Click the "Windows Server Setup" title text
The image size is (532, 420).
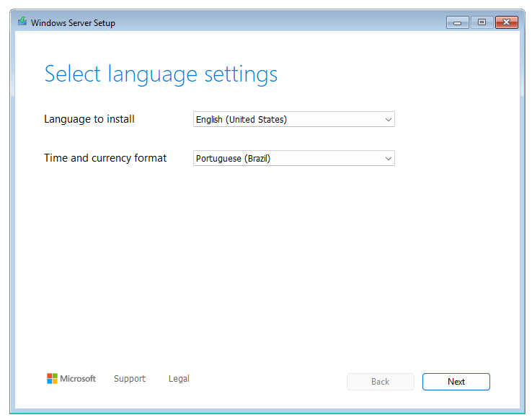click(73, 23)
